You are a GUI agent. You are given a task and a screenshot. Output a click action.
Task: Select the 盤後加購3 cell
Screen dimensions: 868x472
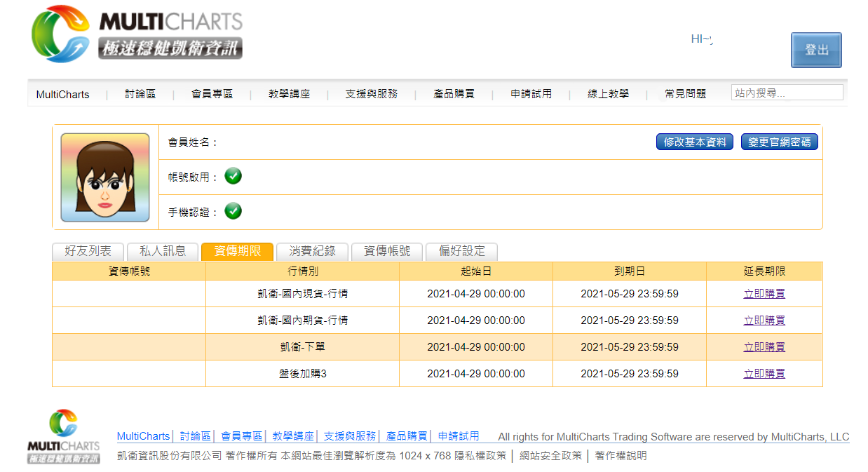click(302, 374)
